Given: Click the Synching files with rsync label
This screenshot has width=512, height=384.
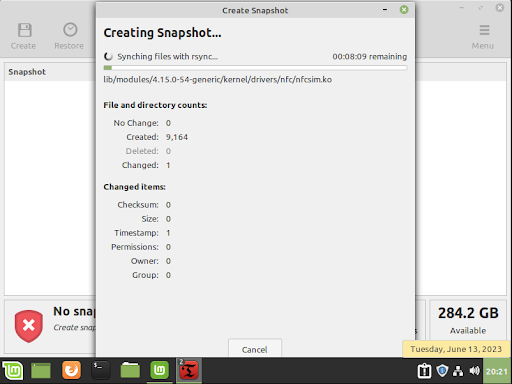Looking at the screenshot, I should [167, 57].
